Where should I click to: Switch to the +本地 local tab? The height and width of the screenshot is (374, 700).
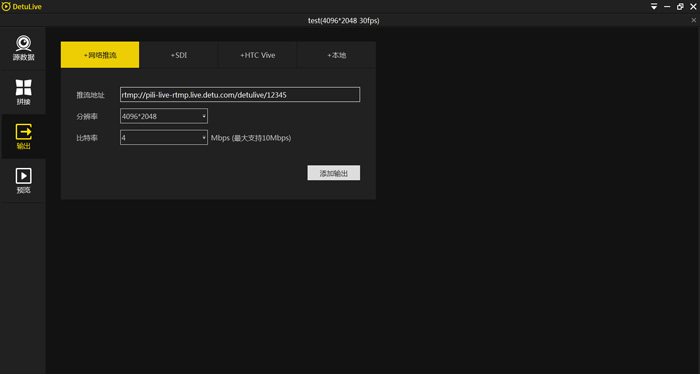click(x=336, y=55)
